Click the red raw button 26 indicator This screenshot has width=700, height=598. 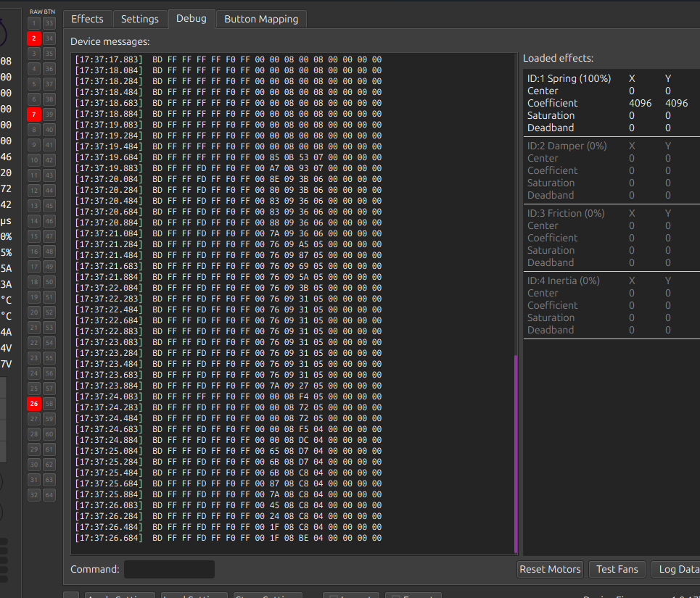[33, 403]
